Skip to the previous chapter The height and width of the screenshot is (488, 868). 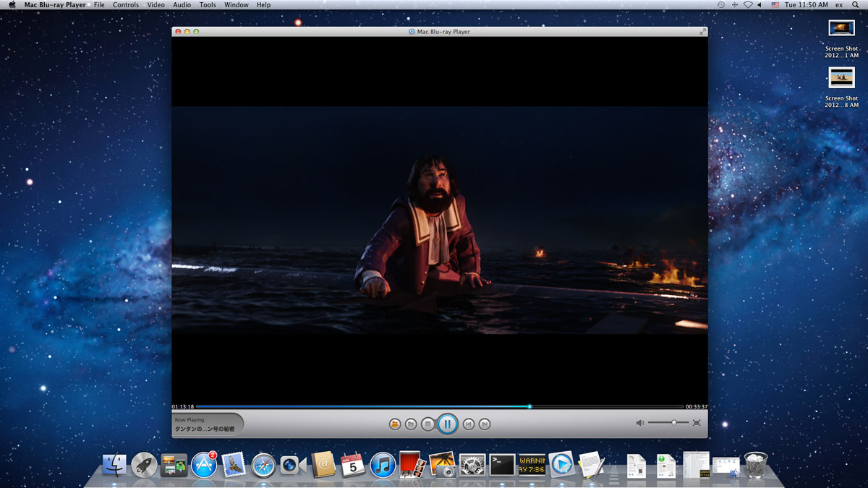point(469,424)
